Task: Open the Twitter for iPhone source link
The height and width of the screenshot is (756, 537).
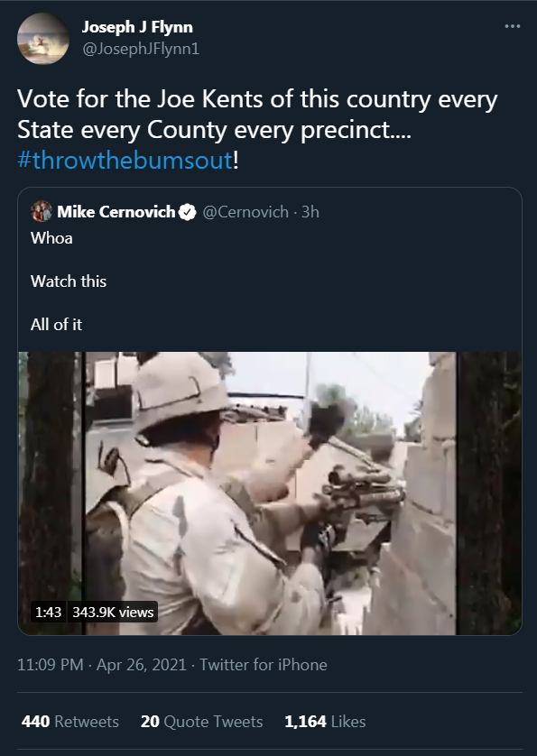Action: [264, 665]
